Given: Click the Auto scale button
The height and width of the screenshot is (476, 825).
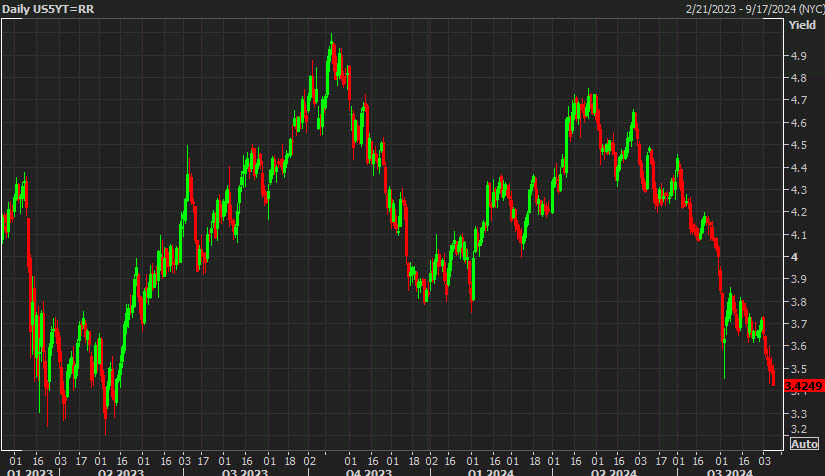Looking at the screenshot, I should point(804,444).
